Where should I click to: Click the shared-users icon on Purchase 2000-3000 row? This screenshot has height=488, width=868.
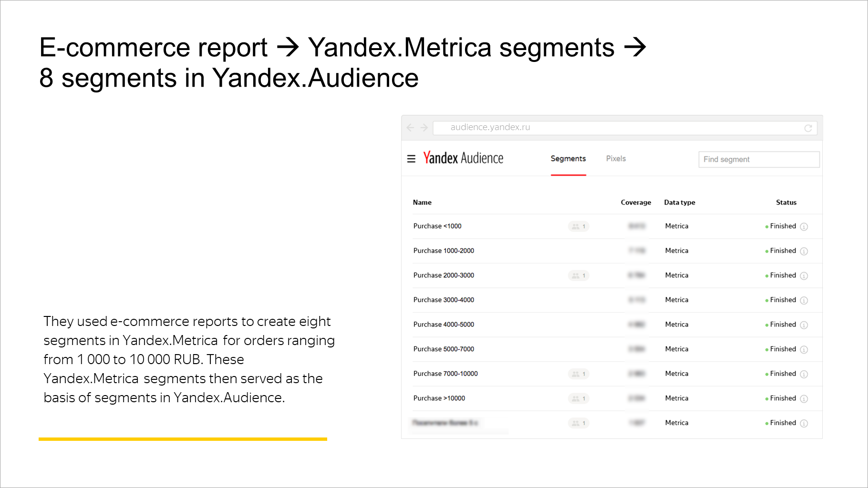pos(578,275)
